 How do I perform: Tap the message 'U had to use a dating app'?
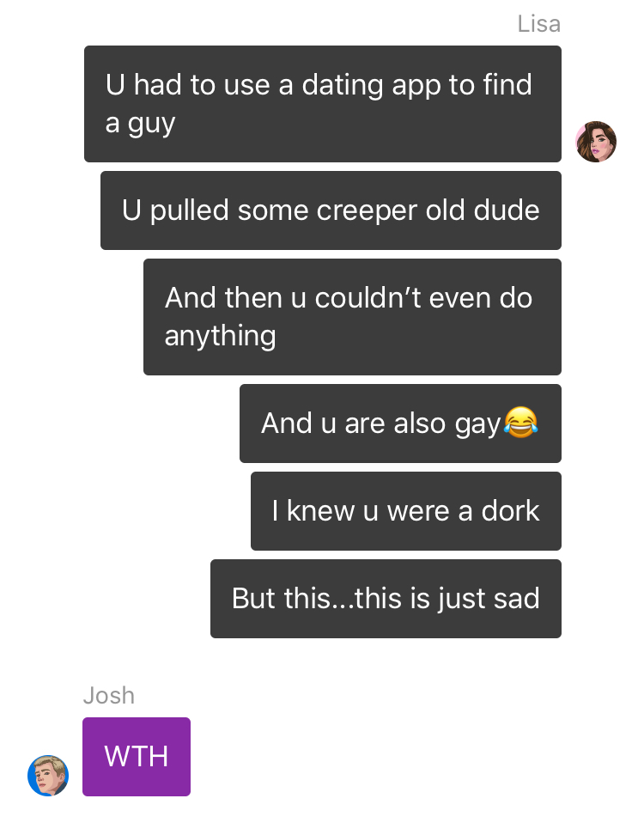coord(323,104)
